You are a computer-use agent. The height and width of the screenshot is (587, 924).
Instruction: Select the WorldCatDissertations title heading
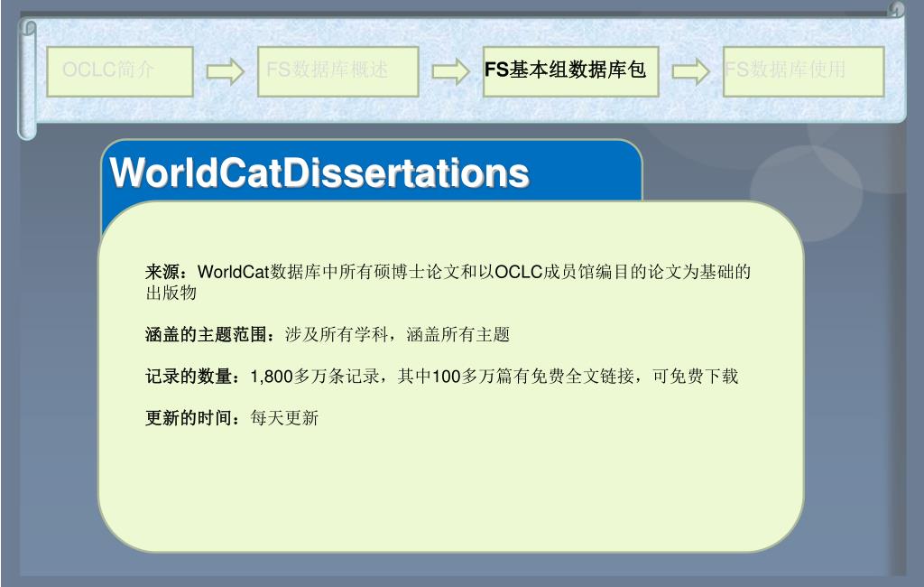click(319, 172)
